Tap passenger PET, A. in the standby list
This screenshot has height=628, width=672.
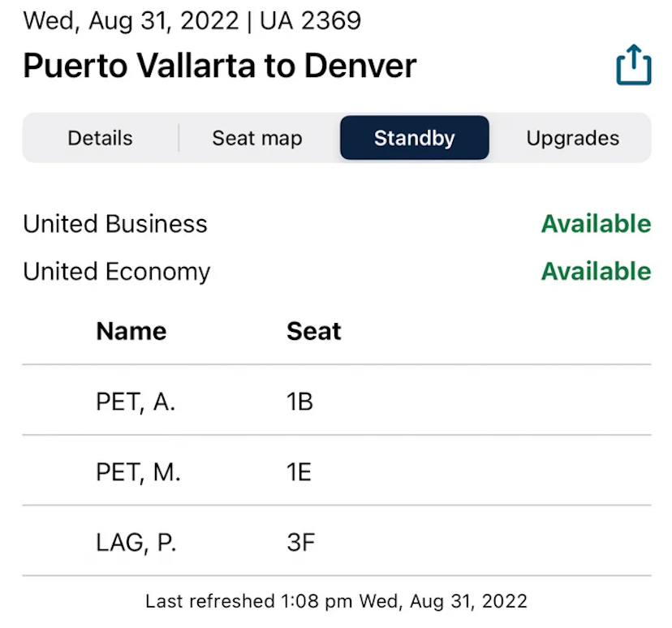[135, 402]
